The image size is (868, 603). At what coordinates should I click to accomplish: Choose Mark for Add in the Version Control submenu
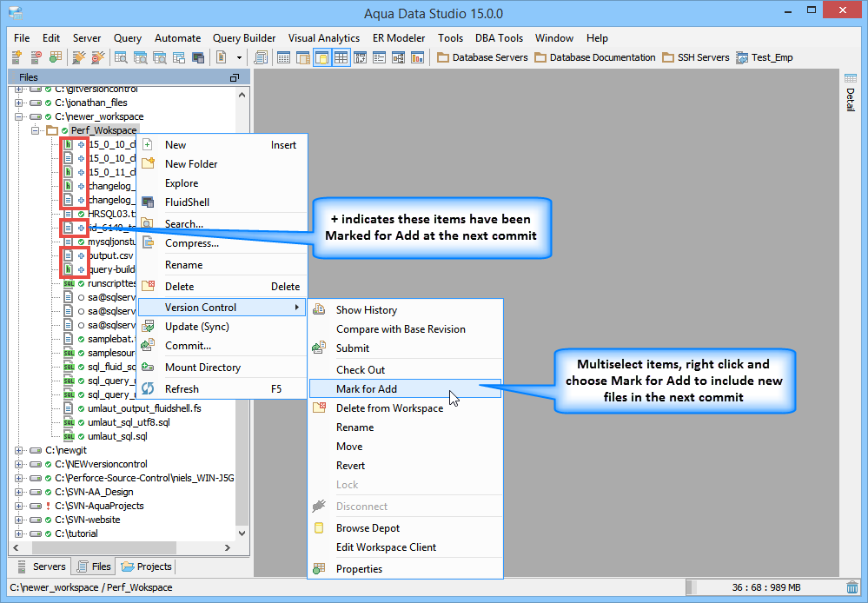405,388
